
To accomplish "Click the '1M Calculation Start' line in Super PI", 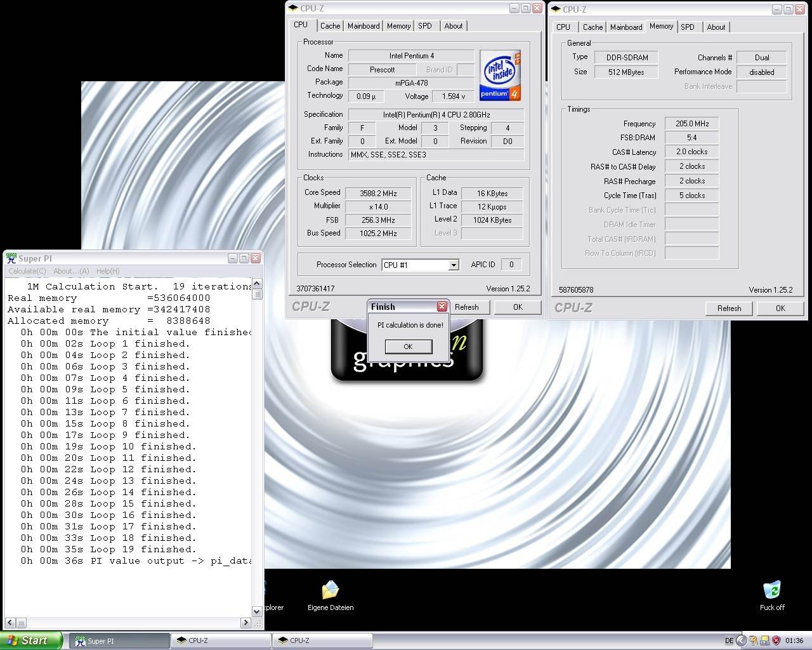I will click(x=139, y=287).
